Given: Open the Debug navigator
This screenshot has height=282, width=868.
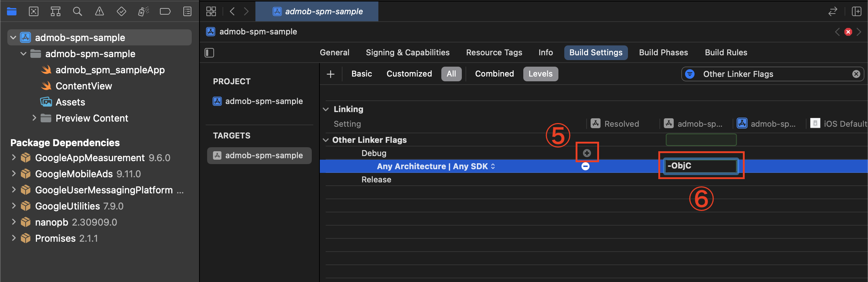Looking at the screenshot, I should click(143, 12).
